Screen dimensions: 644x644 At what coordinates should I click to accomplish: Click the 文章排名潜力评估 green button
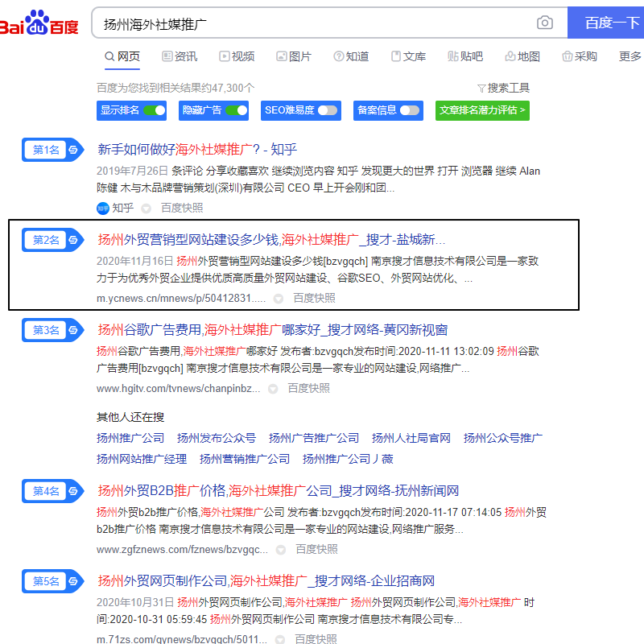click(x=482, y=110)
